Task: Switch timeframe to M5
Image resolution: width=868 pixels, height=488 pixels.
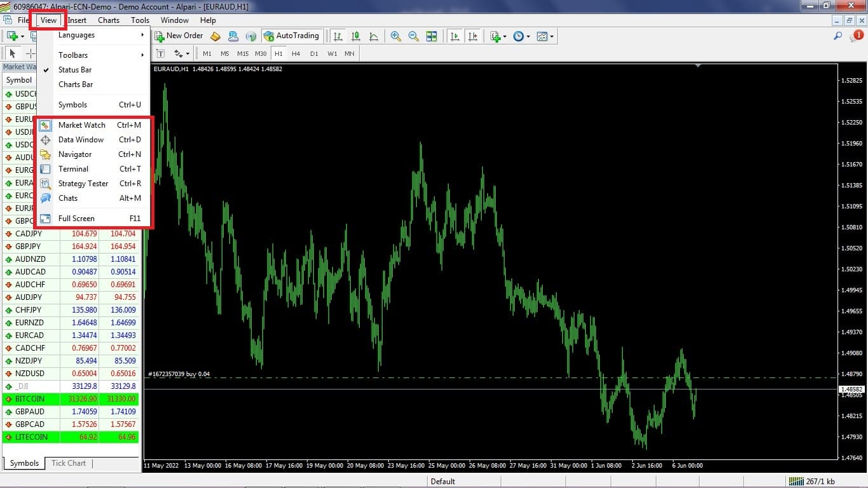Action: pos(225,54)
